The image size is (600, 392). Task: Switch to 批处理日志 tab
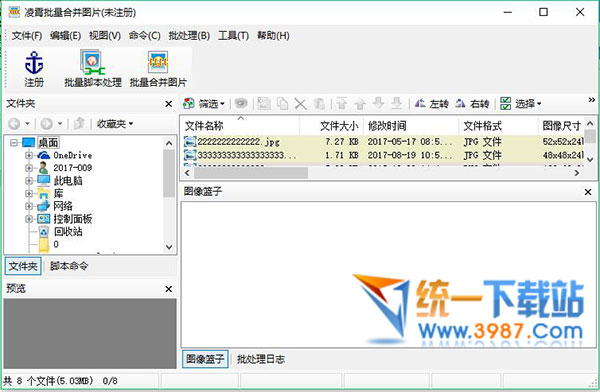point(261,359)
